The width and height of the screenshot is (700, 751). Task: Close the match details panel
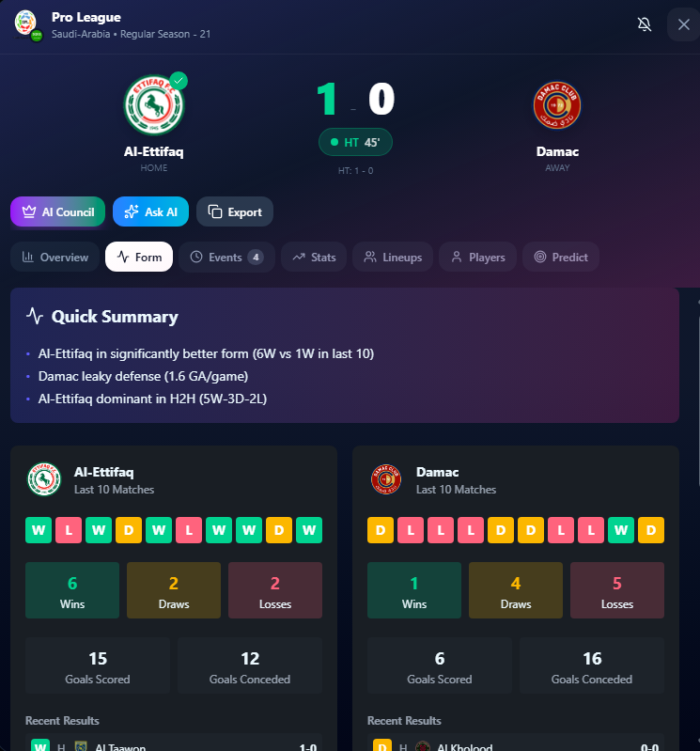point(684,24)
